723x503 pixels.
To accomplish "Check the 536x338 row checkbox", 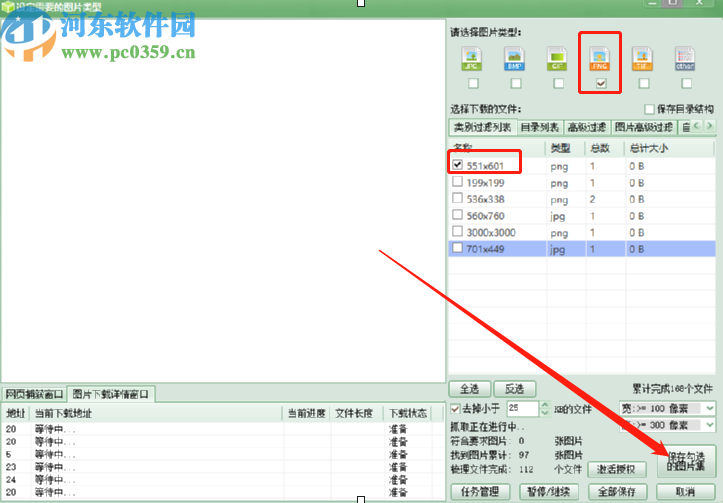I will 457,198.
